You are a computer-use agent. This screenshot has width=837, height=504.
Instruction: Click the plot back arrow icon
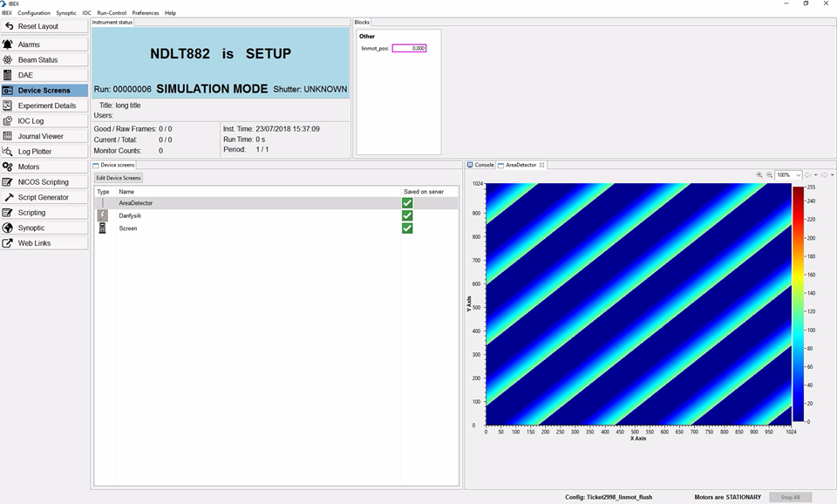pyautogui.click(x=807, y=174)
